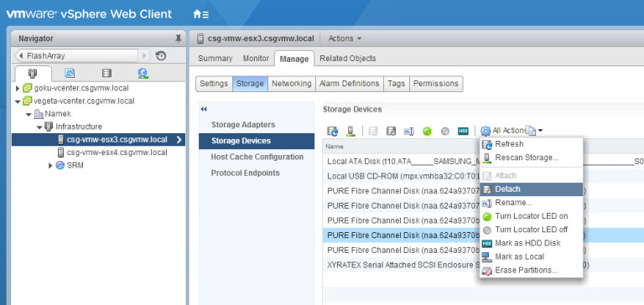Click green Turn Locator LED on icon

point(427,132)
